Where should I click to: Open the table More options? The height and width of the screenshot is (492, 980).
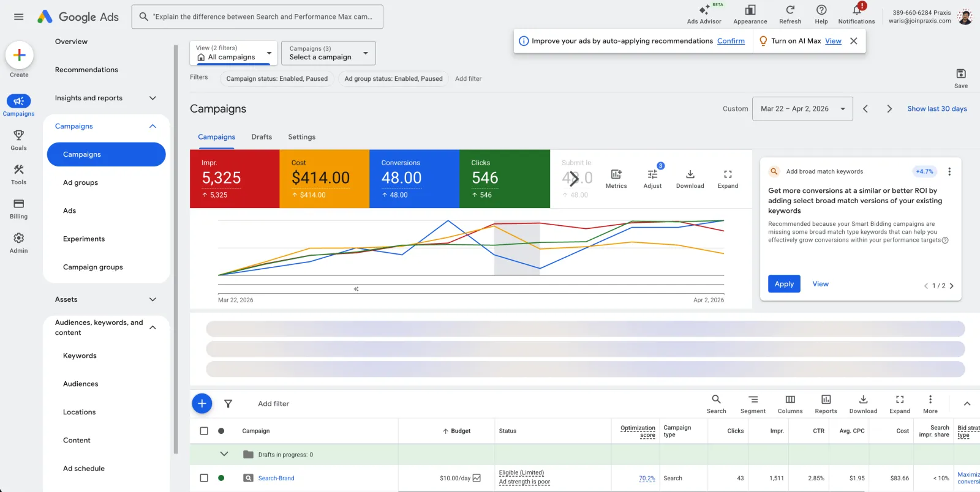[930, 404]
